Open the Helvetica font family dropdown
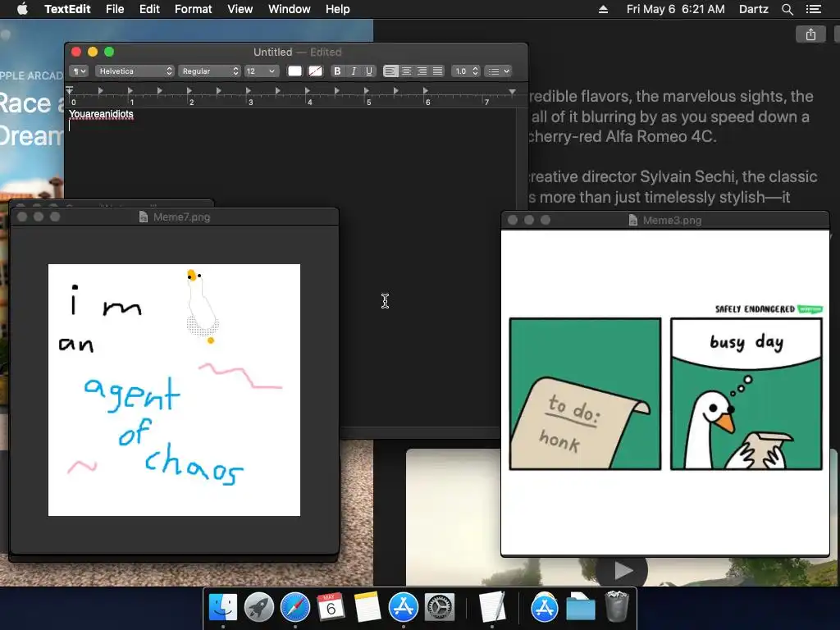The height and width of the screenshot is (630, 840). (135, 71)
